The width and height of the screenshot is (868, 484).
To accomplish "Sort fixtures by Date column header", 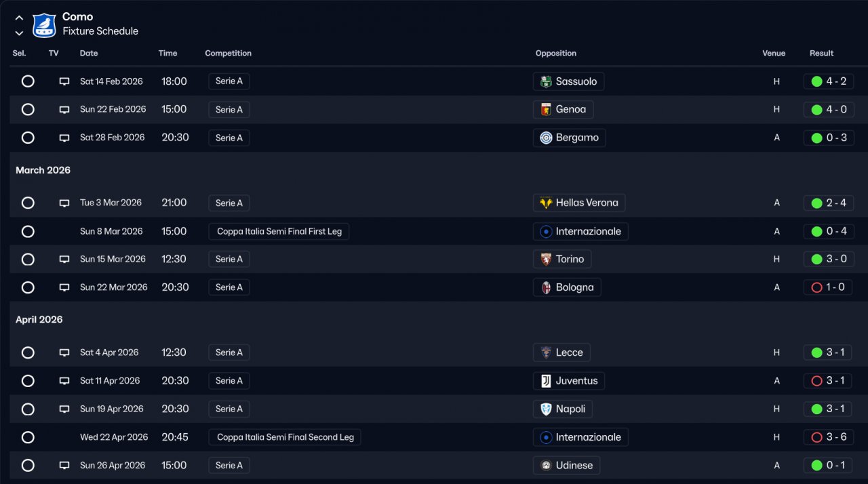I will tap(89, 54).
